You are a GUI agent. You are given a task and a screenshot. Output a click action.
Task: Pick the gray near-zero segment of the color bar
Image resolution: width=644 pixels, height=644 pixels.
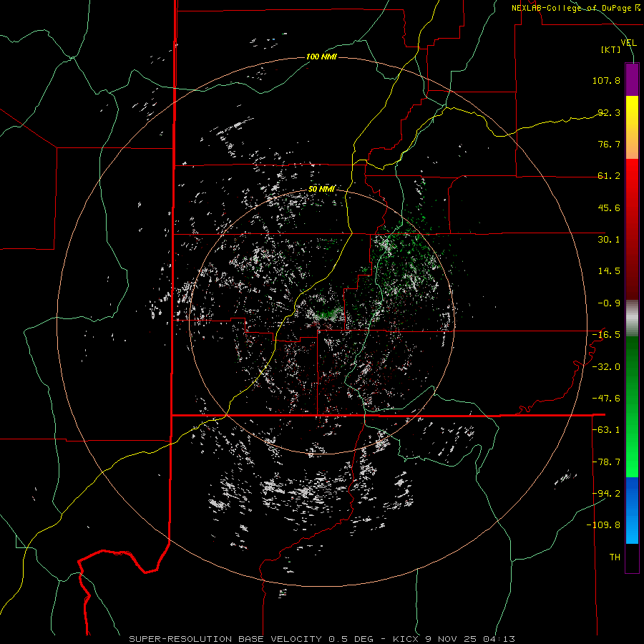[632, 318]
